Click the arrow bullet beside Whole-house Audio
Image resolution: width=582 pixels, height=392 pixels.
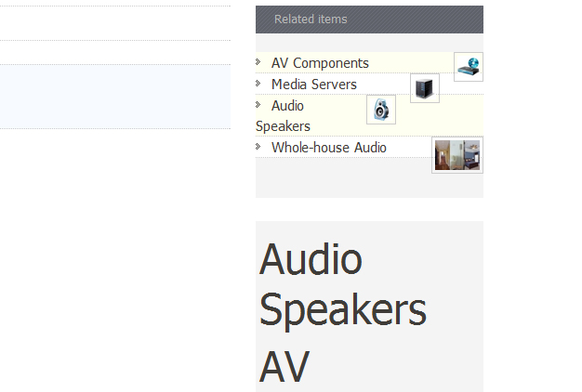258,147
